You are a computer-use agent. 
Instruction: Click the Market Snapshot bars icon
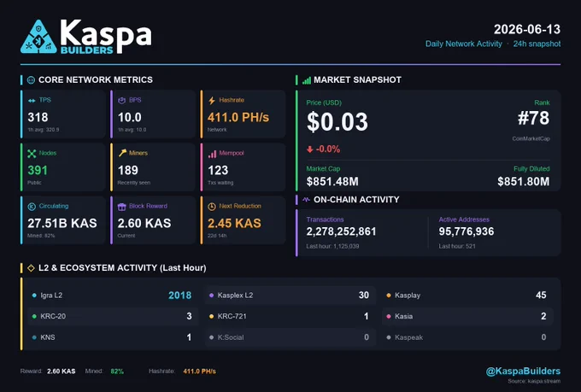tap(307, 80)
